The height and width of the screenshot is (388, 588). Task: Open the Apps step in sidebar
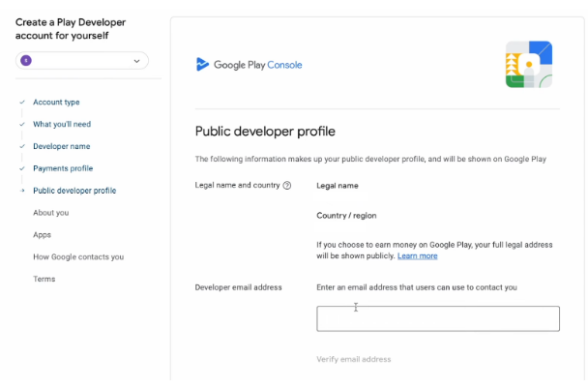[x=42, y=235]
